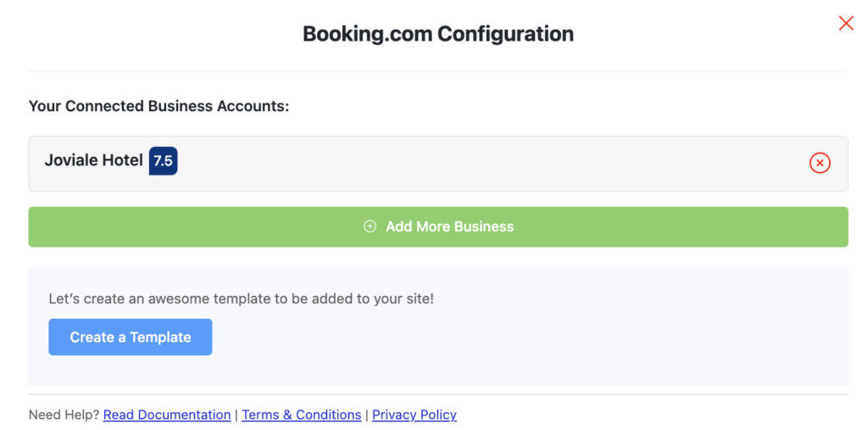Click separator between Terms and Privacy links

click(x=367, y=415)
